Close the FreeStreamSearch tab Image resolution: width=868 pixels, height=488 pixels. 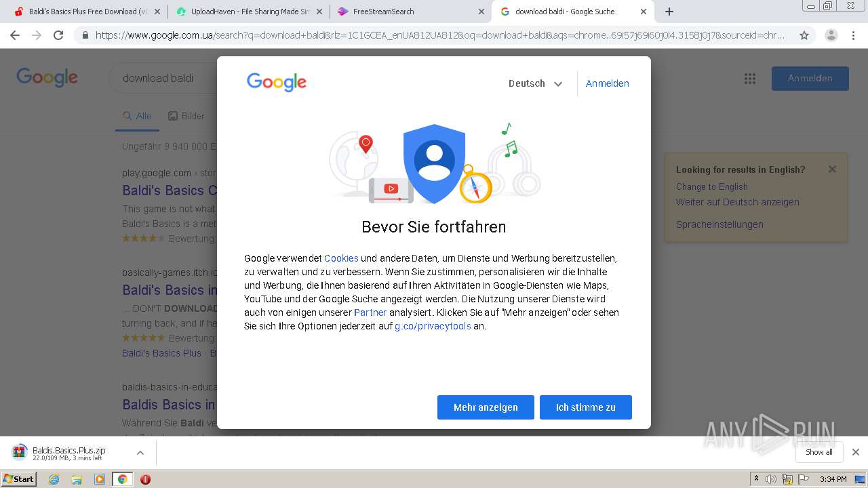tap(481, 12)
